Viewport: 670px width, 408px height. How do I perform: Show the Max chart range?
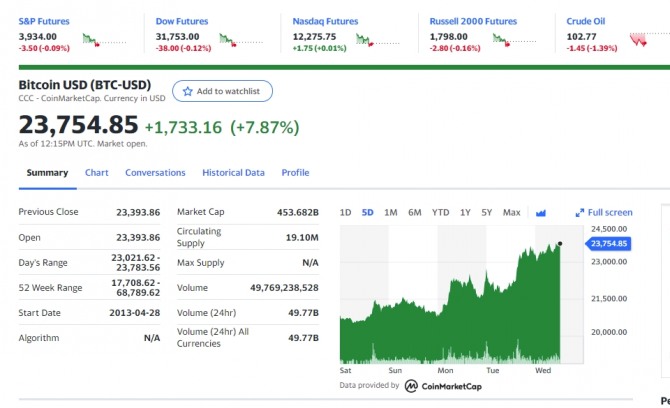511,212
